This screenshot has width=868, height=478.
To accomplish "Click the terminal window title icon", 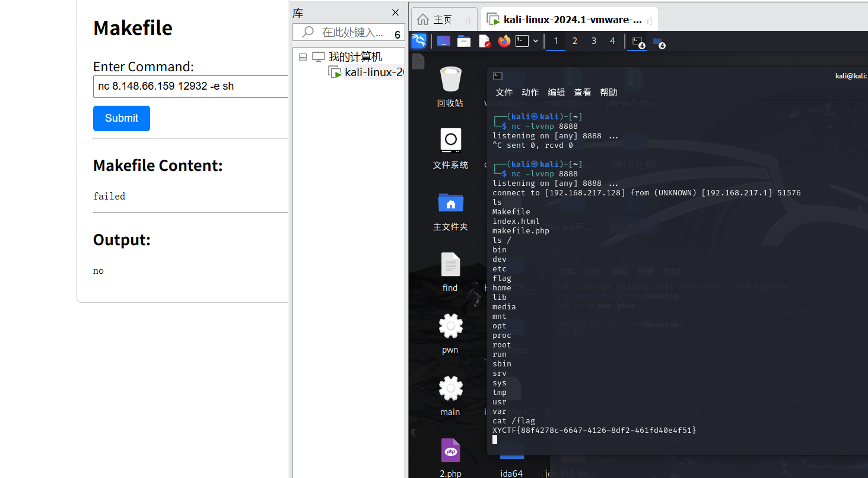I will point(498,75).
